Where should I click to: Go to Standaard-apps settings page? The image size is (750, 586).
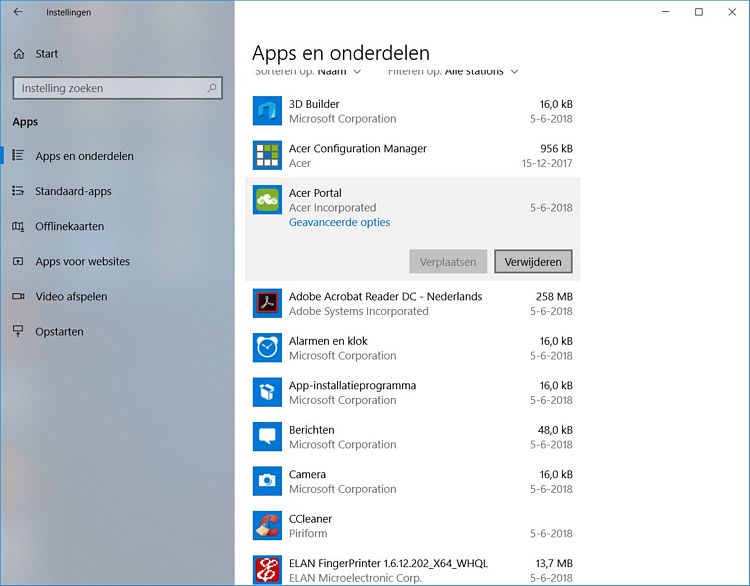(x=73, y=191)
